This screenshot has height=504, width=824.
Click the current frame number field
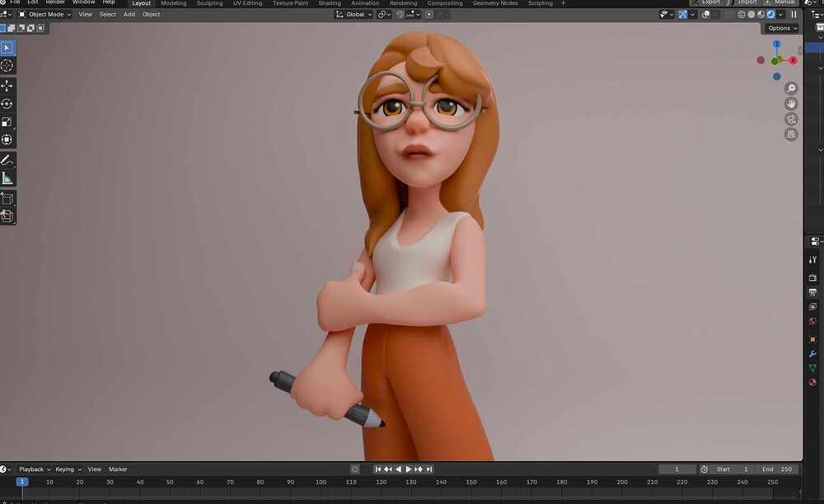pos(677,469)
